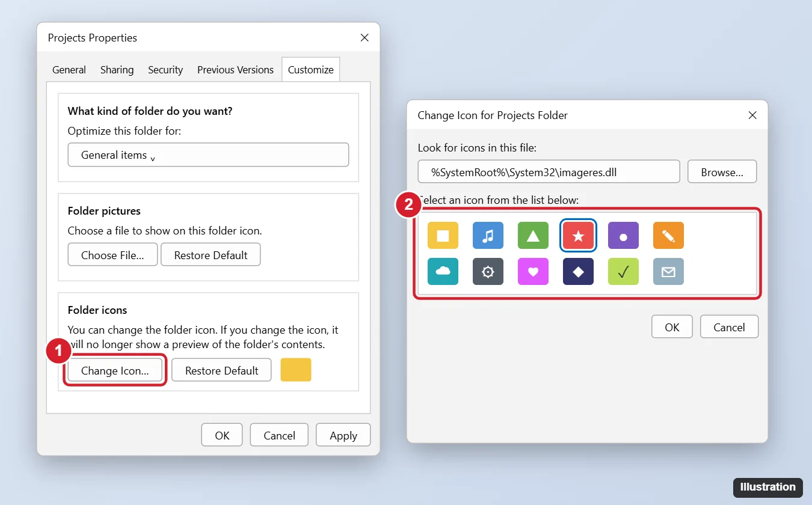Select the teal cloud icon
Image resolution: width=812 pixels, height=505 pixels.
(x=443, y=272)
